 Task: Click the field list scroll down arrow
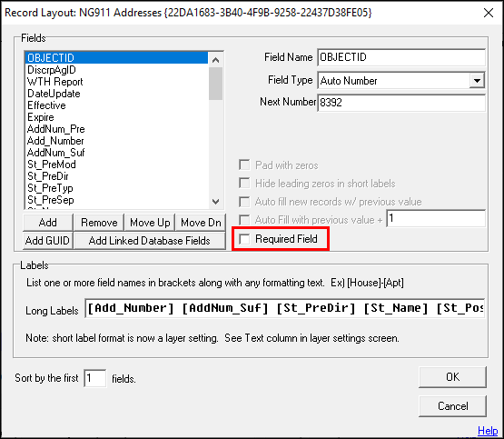(x=216, y=202)
